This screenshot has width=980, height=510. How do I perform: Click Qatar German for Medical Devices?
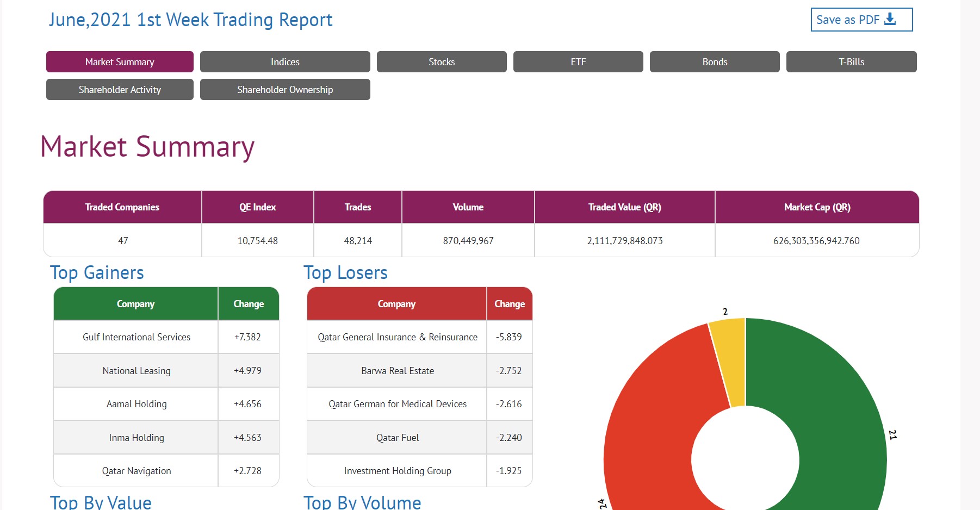point(398,404)
